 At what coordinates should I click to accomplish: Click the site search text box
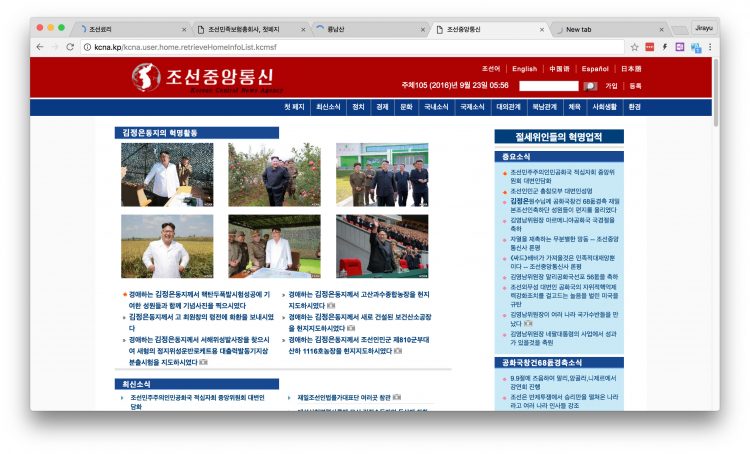pos(549,86)
